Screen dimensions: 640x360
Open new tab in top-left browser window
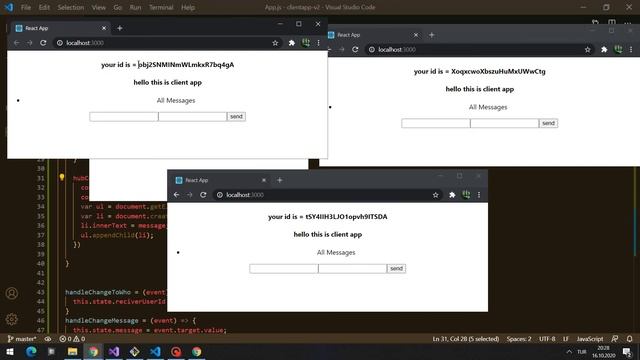pyautogui.click(x=120, y=28)
